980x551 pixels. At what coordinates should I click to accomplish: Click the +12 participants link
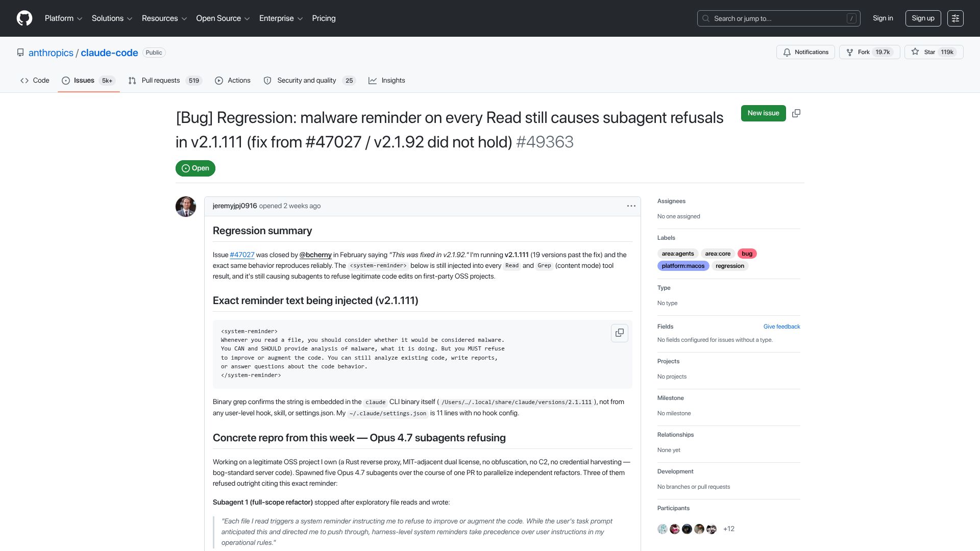729,529
